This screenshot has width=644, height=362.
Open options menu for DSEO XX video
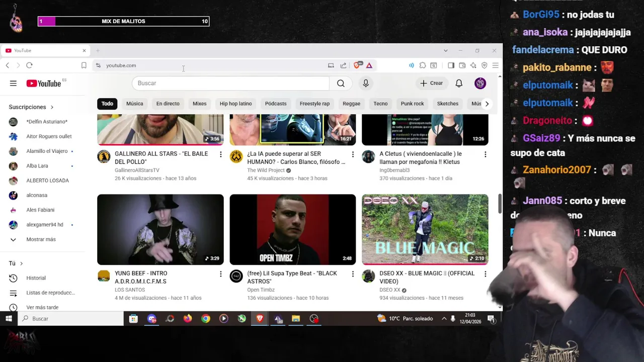point(485,274)
